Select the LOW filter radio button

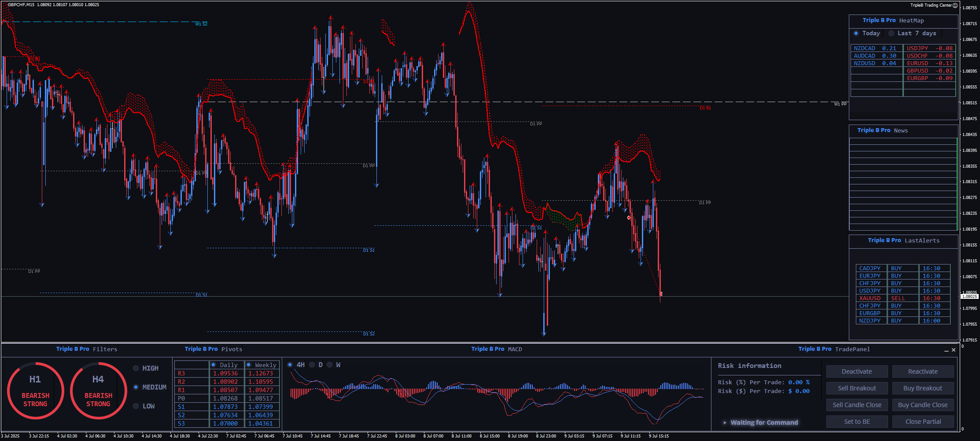point(136,406)
